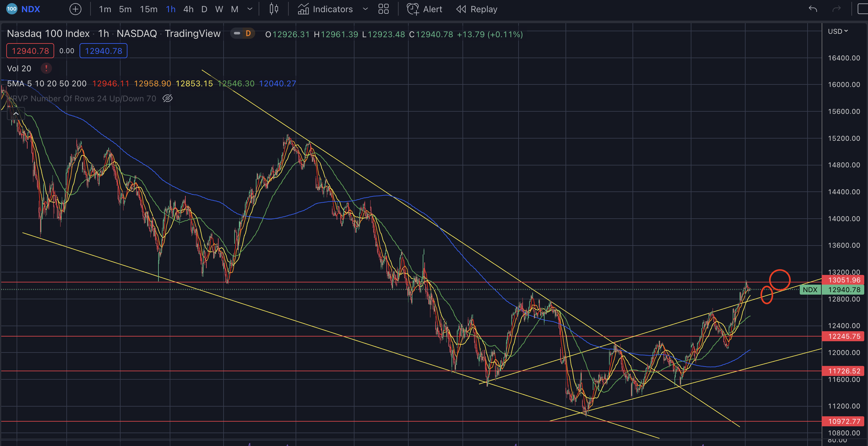Toggle VRVP indicator visibility eye icon
Image resolution: width=868 pixels, height=446 pixels.
pos(168,98)
